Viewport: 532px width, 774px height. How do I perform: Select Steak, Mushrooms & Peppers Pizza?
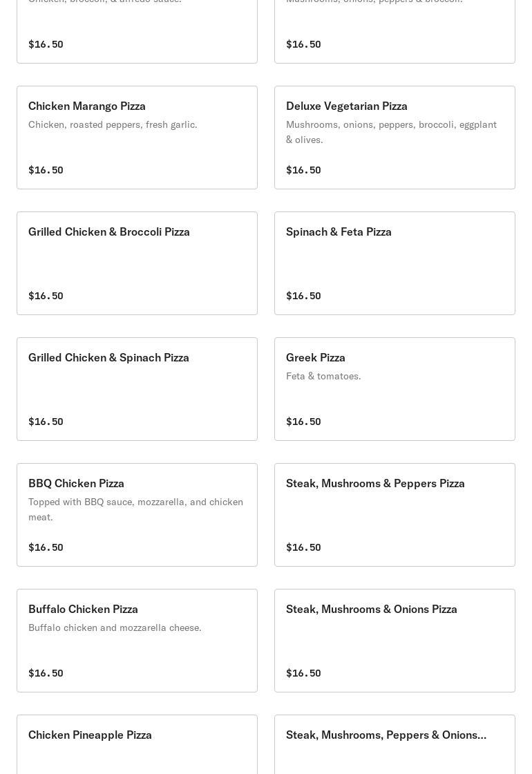pyautogui.click(x=375, y=484)
